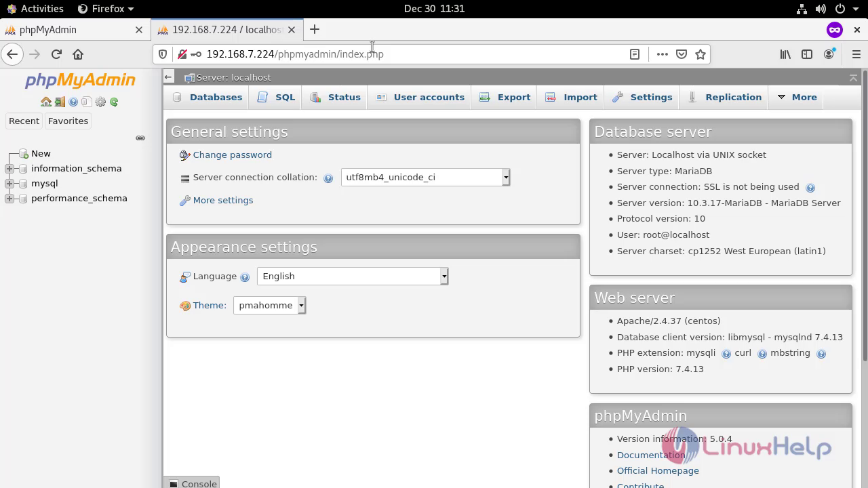Open the Console bar at bottom

click(x=193, y=483)
